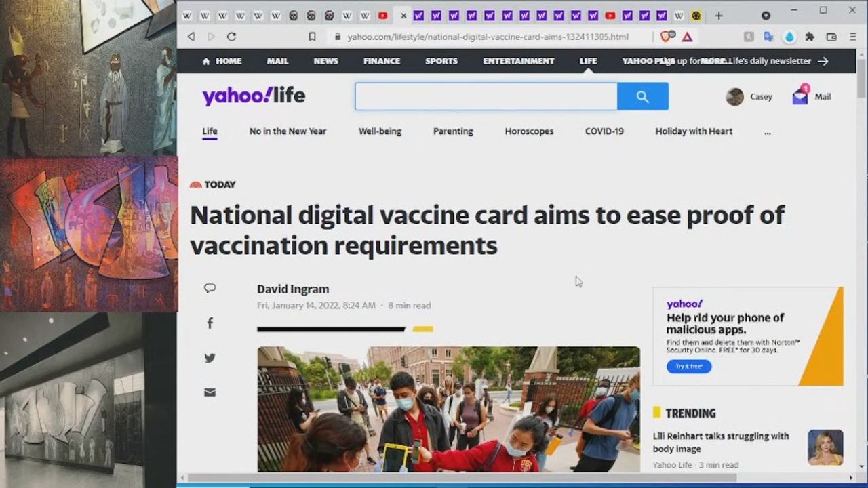Click the 'Try it free' Norton button
The image size is (868, 488).
coord(688,366)
